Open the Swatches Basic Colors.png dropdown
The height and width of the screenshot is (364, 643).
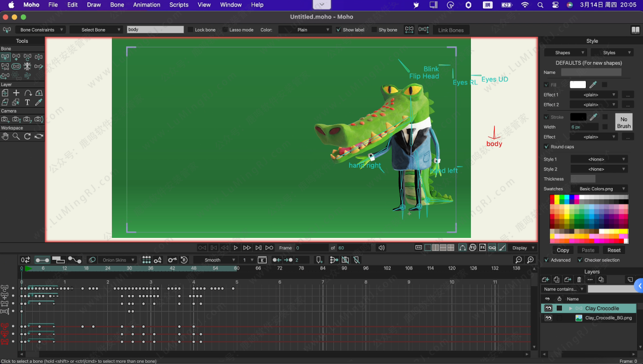pyautogui.click(x=598, y=189)
